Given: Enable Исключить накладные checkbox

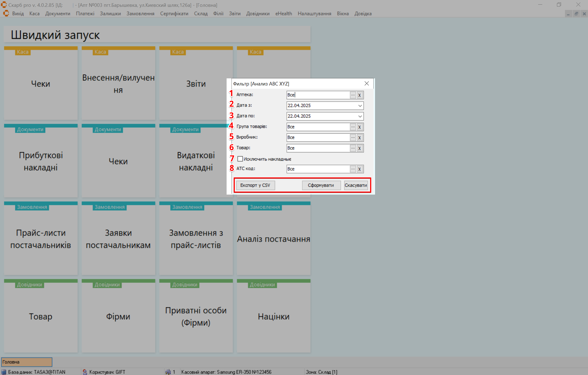Looking at the screenshot, I should click(x=240, y=159).
